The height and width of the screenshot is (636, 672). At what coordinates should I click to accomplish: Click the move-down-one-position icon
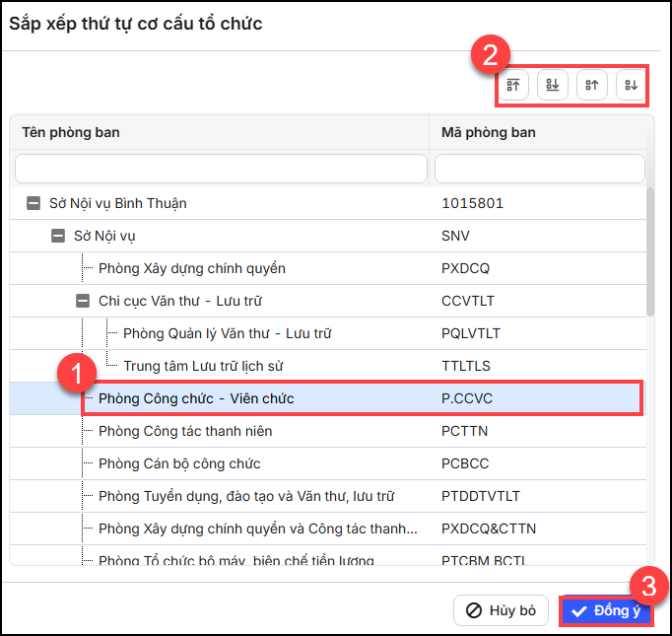(x=630, y=85)
